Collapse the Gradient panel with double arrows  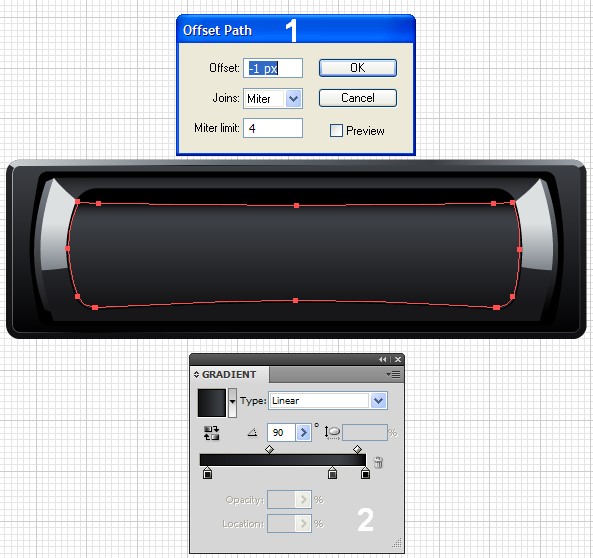(383, 359)
